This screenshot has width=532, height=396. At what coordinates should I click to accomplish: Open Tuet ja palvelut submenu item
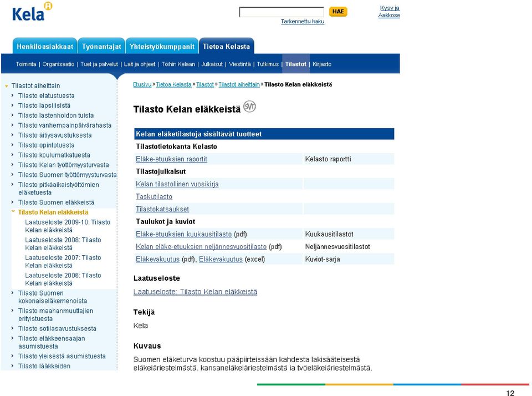[x=99, y=64]
